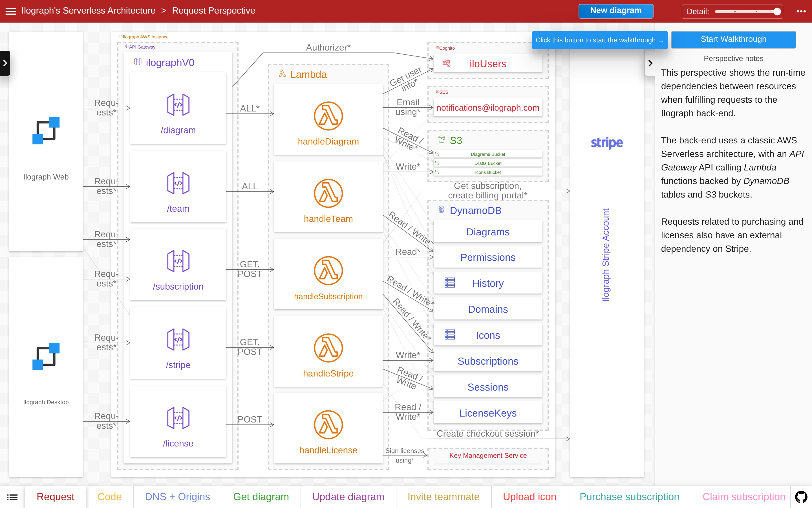Click the Perspective notes heading
Image resolution: width=812 pixels, height=508 pixels.
[x=734, y=58]
